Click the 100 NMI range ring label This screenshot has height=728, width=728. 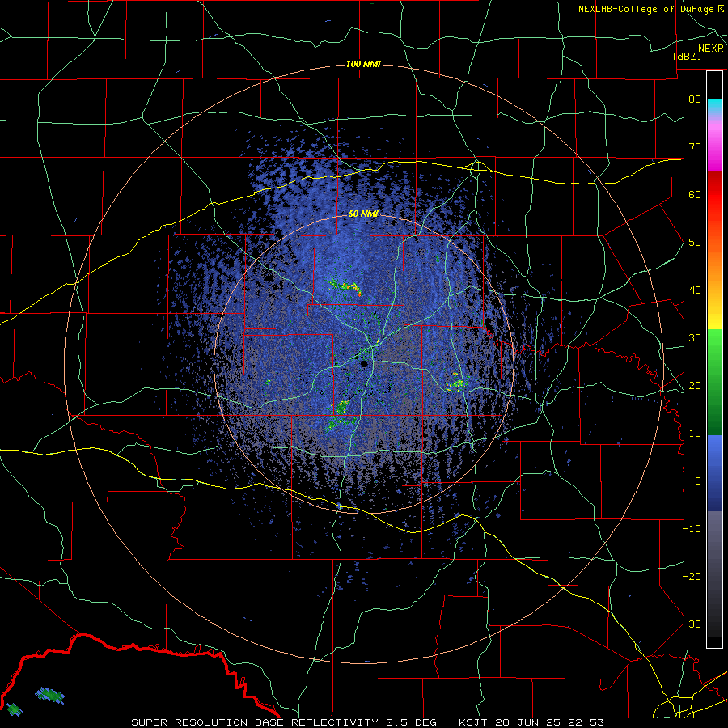click(x=363, y=64)
